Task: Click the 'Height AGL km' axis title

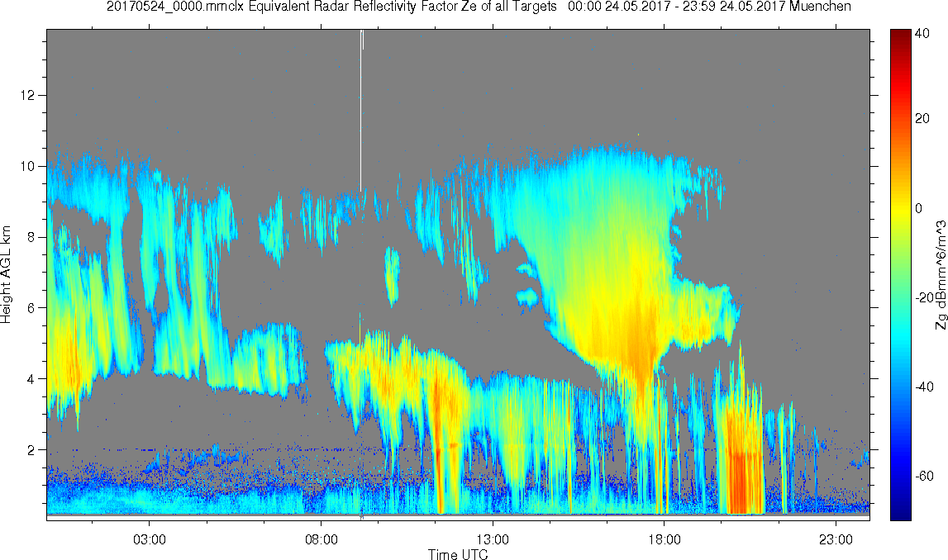Action: [x=6, y=275]
